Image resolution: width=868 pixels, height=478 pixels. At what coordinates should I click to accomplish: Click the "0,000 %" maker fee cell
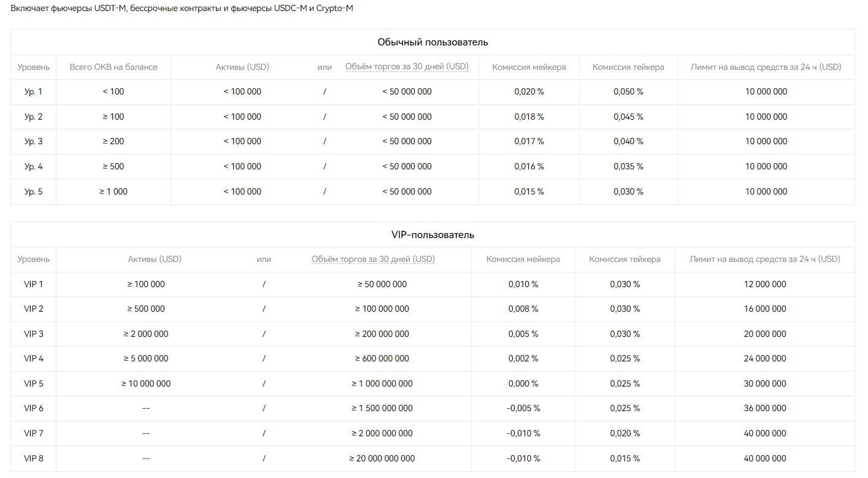pyautogui.click(x=523, y=384)
